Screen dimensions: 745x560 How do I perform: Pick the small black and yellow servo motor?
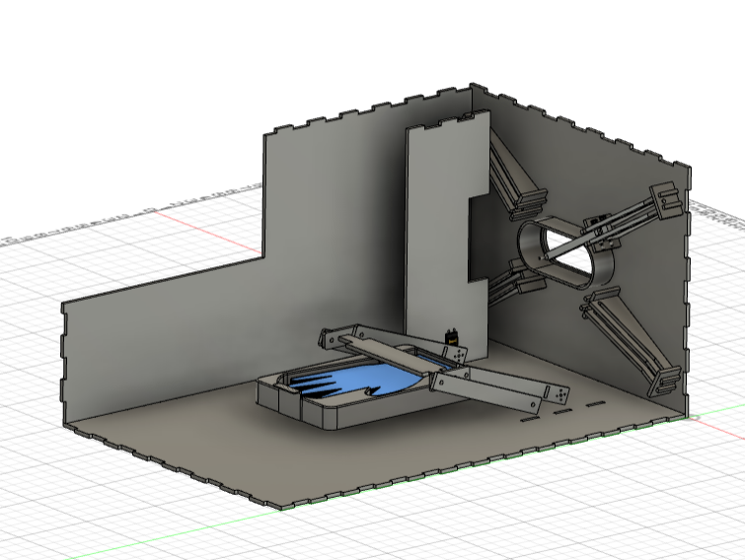452,337
